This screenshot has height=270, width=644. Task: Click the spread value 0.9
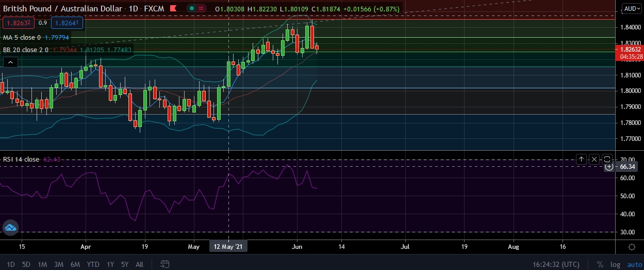pyautogui.click(x=42, y=23)
